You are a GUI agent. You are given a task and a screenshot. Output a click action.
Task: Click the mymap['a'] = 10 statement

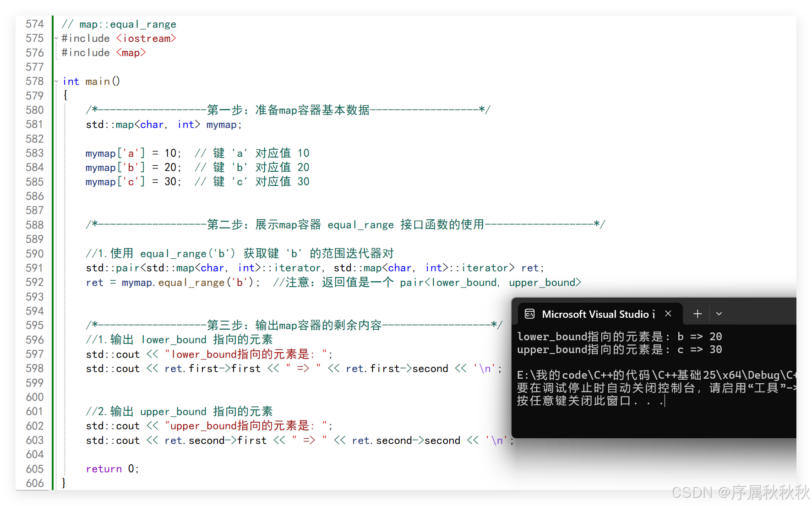click(133, 153)
